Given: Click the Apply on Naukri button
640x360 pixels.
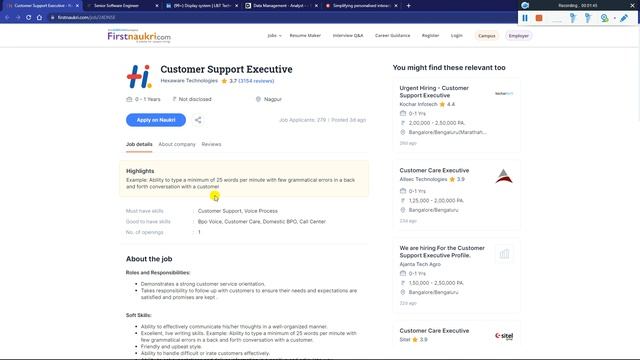Looking at the screenshot, I should click(156, 120).
